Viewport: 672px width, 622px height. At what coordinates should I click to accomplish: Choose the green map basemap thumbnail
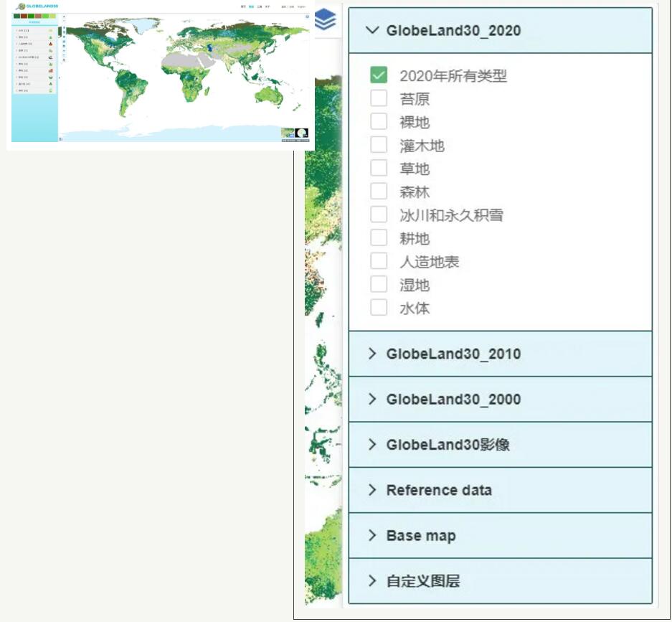(x=288, y=133)
